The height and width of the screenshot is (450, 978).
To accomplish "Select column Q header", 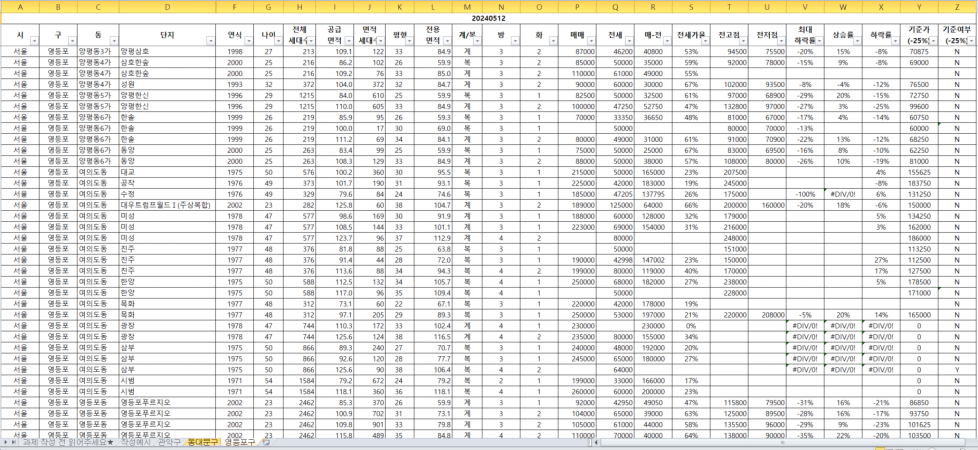I will tap(615, 7).
